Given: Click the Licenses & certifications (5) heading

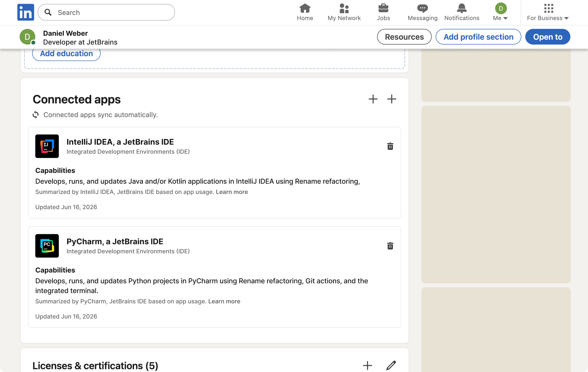Looking at the screenshot, I should point(95,366).
